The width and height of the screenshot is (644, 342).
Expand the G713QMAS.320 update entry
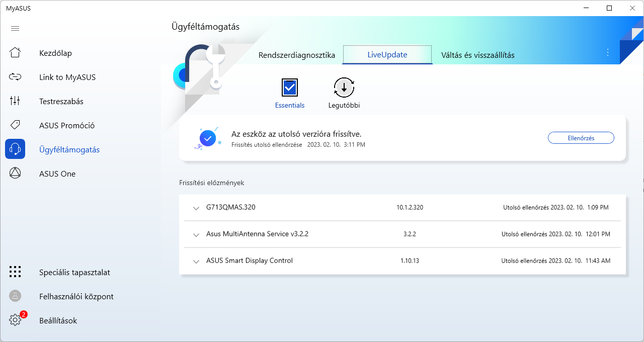pyautogui.click(x=196, y=208)
